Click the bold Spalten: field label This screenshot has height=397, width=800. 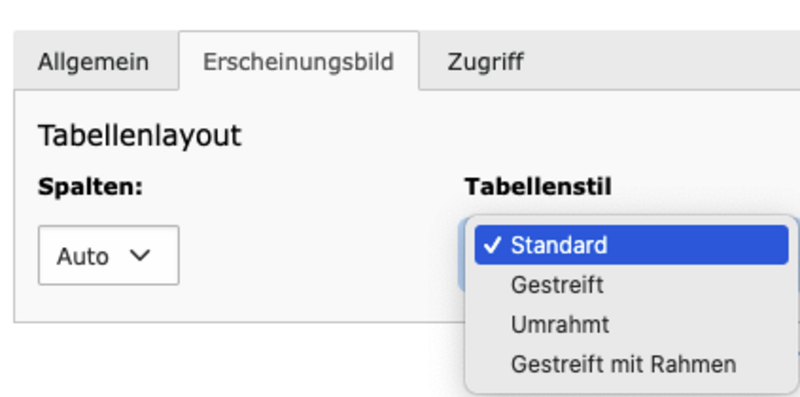tap(90, 187)
